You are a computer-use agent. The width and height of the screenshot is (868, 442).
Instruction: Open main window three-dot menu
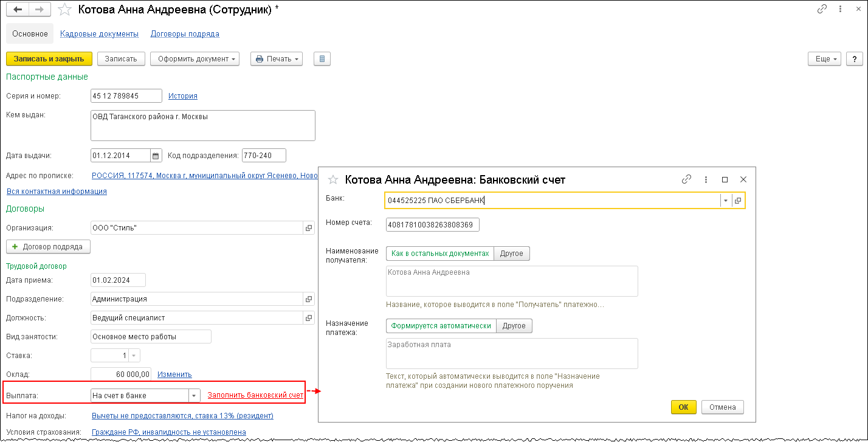pyautogui.click(x=841, y=9)
